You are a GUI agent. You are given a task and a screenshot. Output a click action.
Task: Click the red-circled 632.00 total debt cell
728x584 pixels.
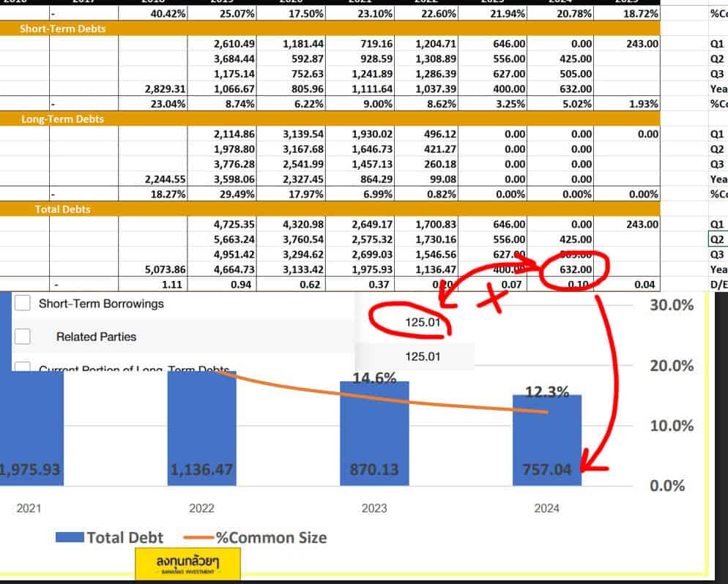pyautogui.click(x=570, y=269)
